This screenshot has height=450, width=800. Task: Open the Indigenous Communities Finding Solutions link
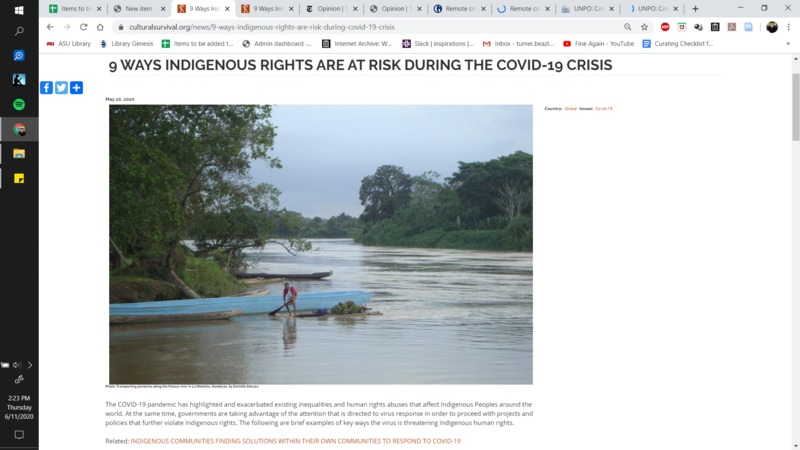295,441
